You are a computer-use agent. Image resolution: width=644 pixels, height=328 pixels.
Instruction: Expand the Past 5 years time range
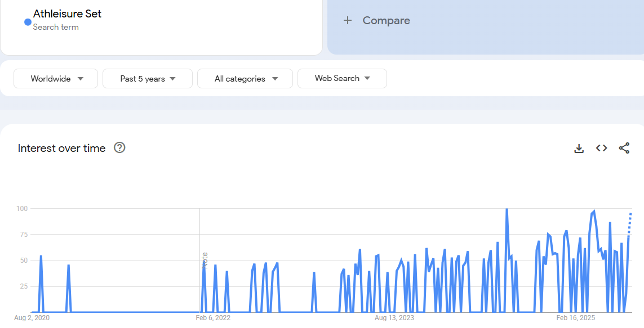(x=147, y=79)
